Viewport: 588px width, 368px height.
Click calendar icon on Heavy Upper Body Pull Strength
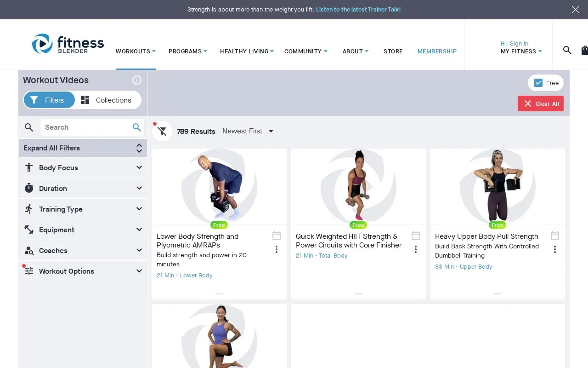pyautogui.click(x=555, y=236)
